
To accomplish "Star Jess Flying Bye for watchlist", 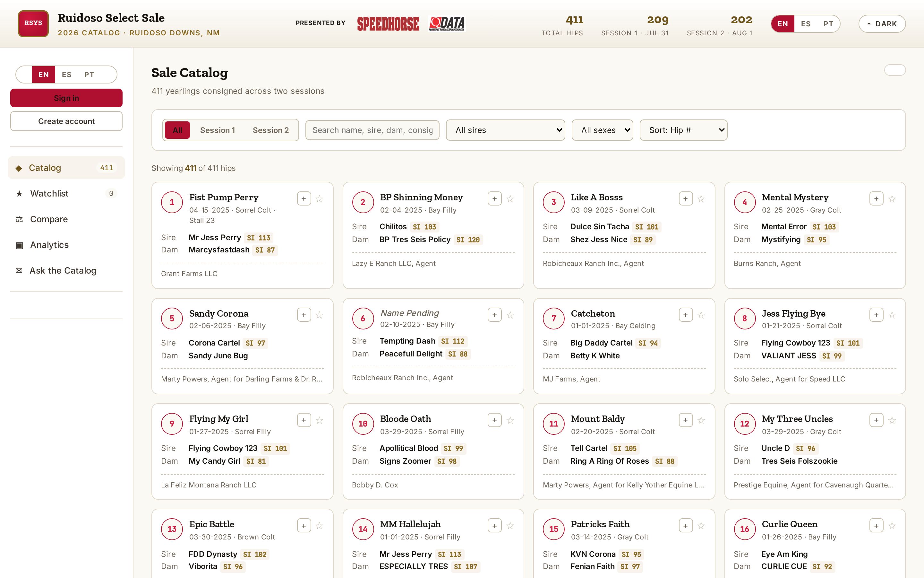I will pos(892,315).
